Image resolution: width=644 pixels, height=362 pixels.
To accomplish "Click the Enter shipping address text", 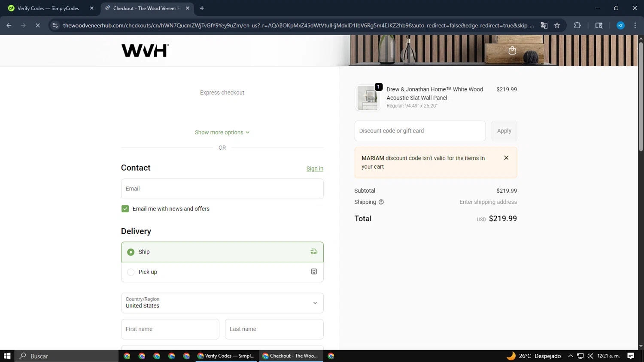I will click(488, 202).
